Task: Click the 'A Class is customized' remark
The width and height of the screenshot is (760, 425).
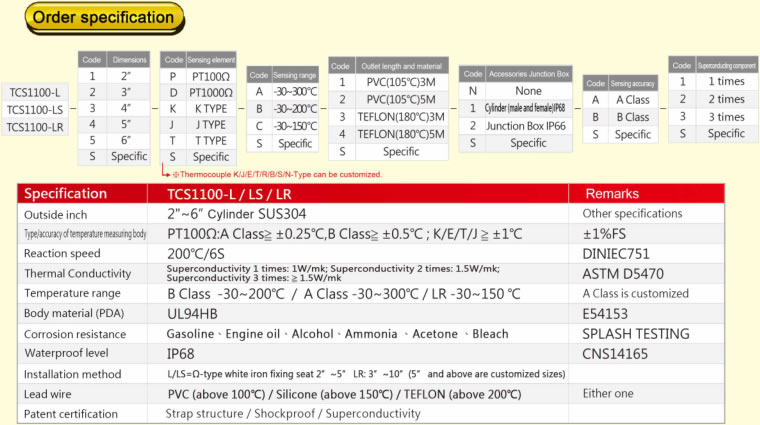Action: [635, 293]
